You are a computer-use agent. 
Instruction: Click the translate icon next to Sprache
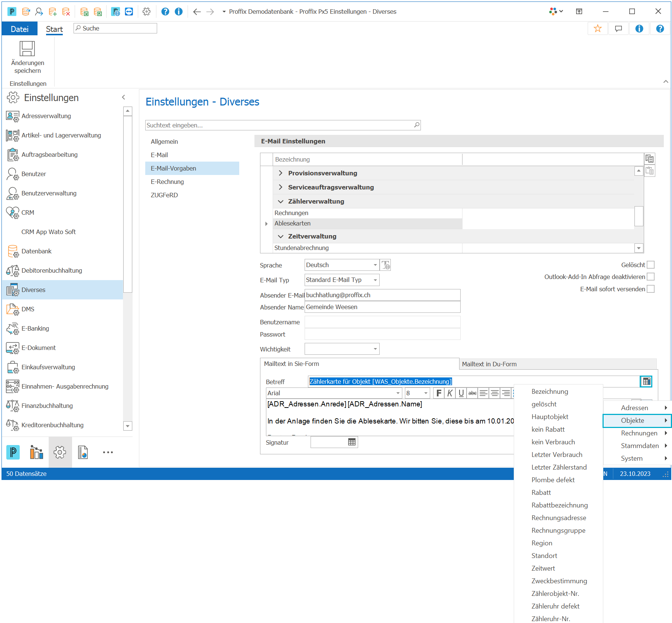[x=386, y=265]
